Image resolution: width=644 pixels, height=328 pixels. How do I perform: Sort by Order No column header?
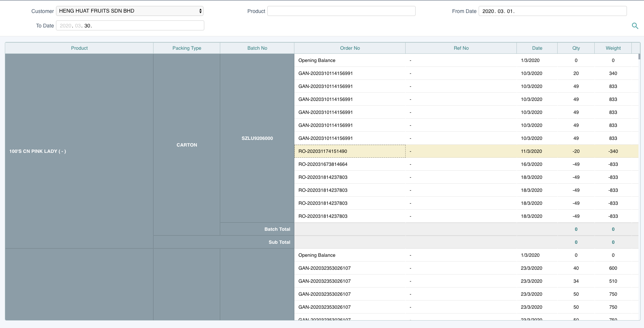(350, 48)
